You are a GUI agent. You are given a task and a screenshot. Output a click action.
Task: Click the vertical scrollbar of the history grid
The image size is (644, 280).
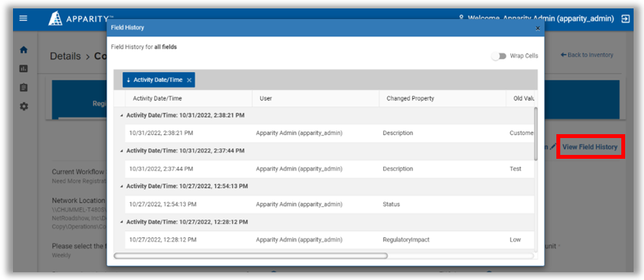click(535, 134)
